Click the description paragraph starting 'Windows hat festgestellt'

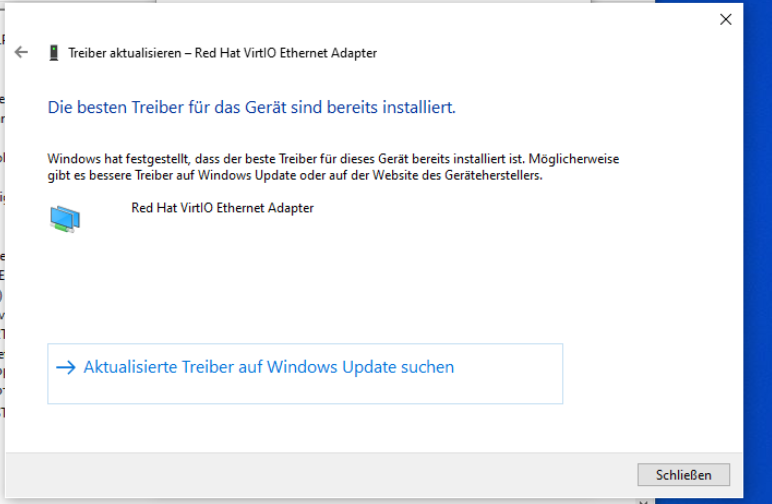tap(333, 167)
